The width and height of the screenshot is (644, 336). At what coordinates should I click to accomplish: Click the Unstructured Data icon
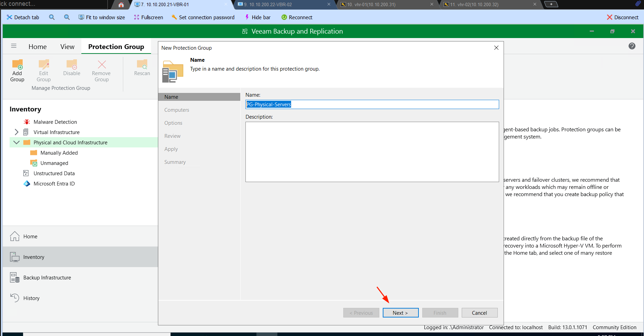click(x=26, y=173)
